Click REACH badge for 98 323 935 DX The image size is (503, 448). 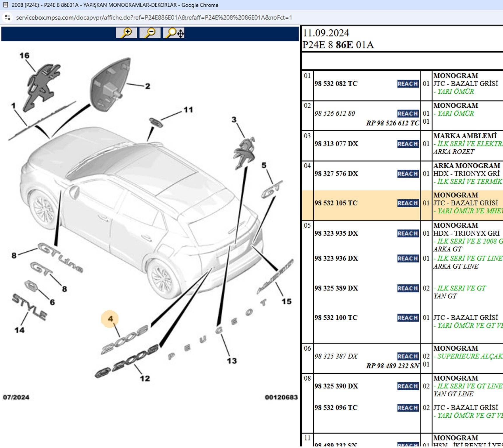coord(408,233)
